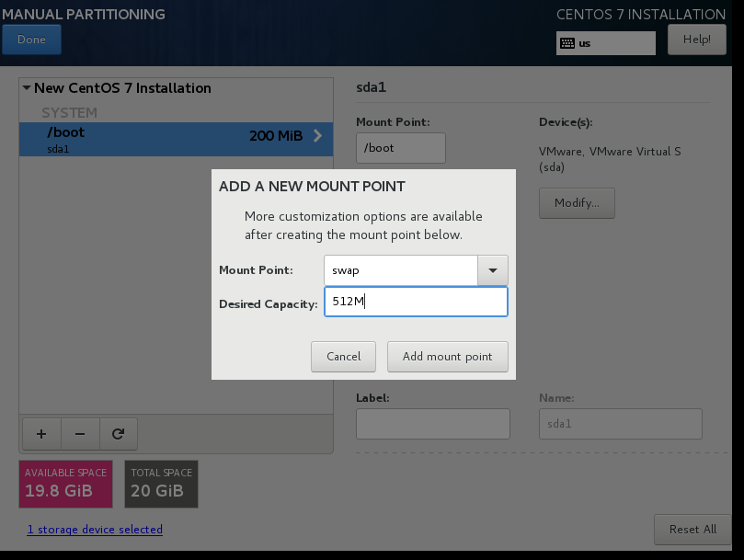The width and height of the screenshot is (744, 560).
Task: Click the us keyboard layout selector
Action: click(606, 43)
